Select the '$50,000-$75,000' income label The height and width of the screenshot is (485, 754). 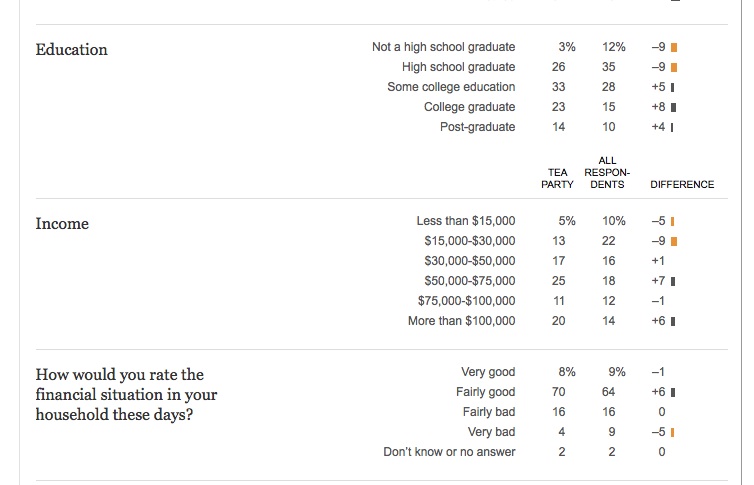[469, 281]
